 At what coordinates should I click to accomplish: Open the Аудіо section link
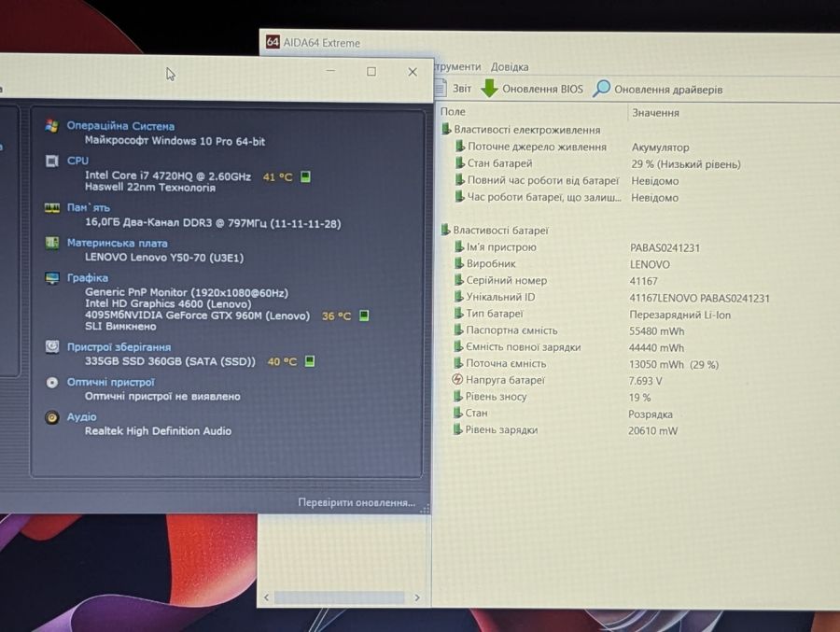[81, 417]
